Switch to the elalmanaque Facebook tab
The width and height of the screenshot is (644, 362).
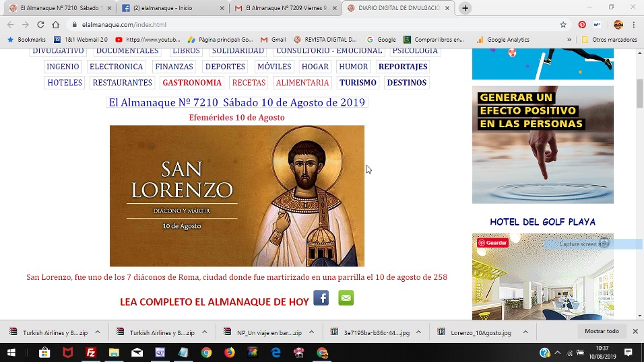(172, 8)
